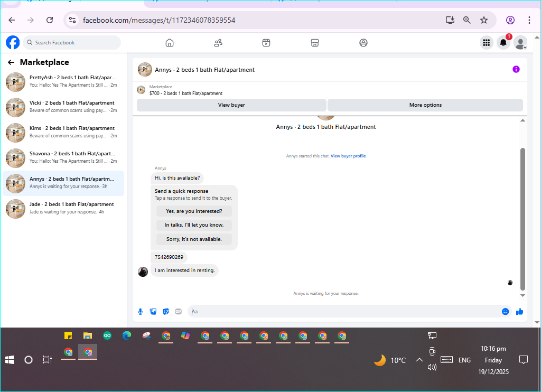Open Windows notification center
The width and height of the screenshot is (541, 392).
[x=524, y=360]
